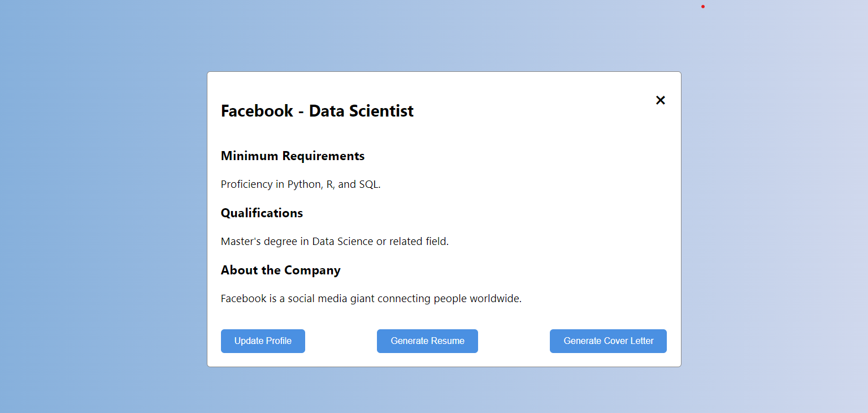Click the word Facebook in the dialog title
The height and width of the screenshot is (413, 868).
click(257, 111)
